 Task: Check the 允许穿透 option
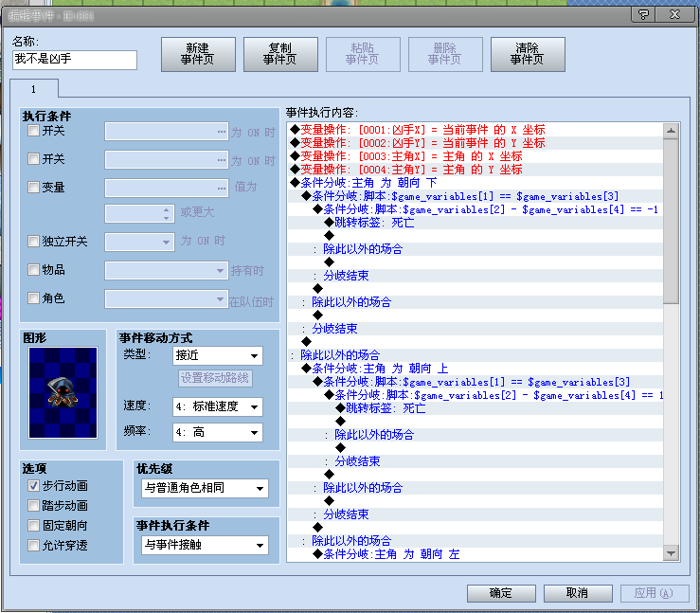pos(33,545)
